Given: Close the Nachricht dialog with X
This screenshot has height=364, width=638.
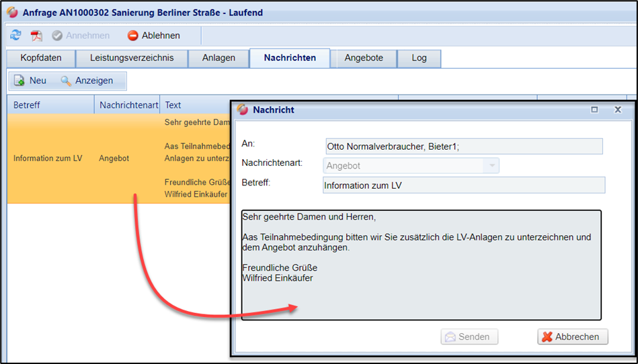Looking at the screenshot, I should coord(617,109).
